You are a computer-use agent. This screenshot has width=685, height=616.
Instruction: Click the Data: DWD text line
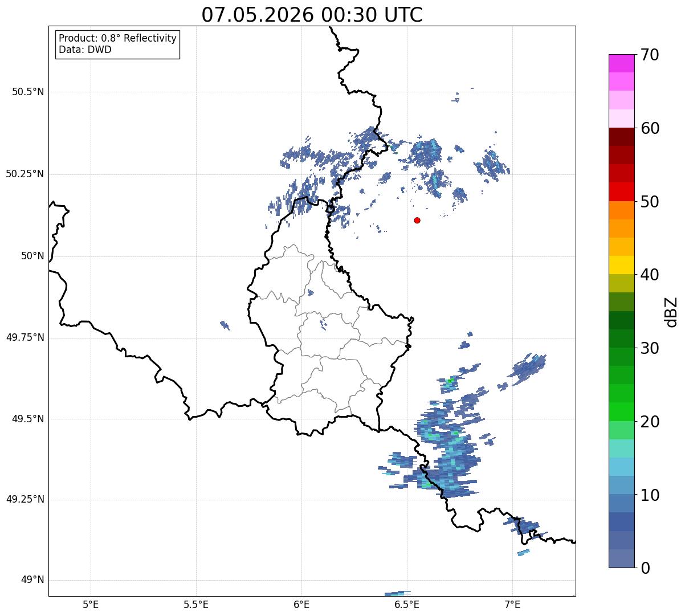point(85,50)
